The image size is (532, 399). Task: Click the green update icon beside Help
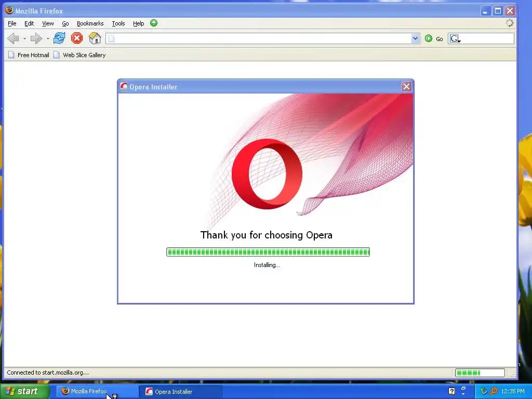point(154,23)
